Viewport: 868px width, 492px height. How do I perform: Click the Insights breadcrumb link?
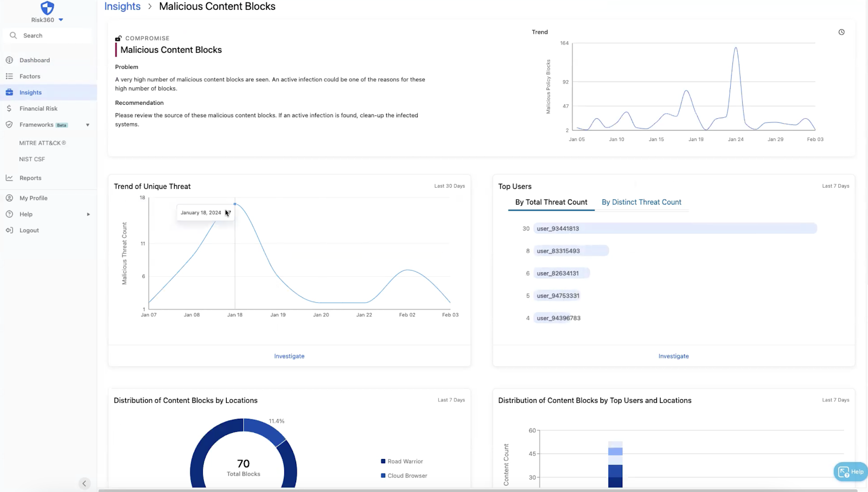(x=123, y=7)
